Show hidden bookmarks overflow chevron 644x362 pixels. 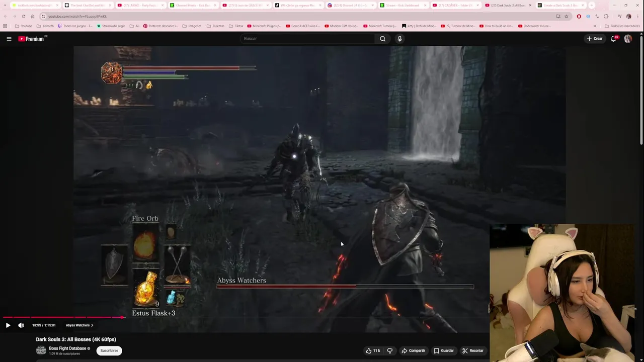tap(595, 26)
